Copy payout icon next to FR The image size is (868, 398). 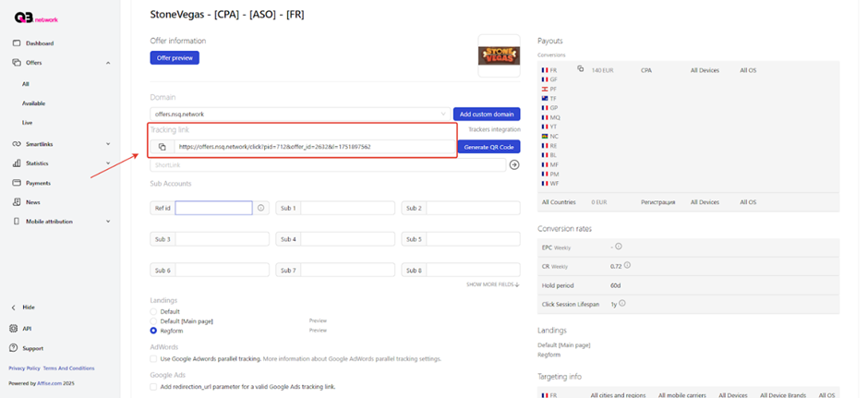pos(580,69)
